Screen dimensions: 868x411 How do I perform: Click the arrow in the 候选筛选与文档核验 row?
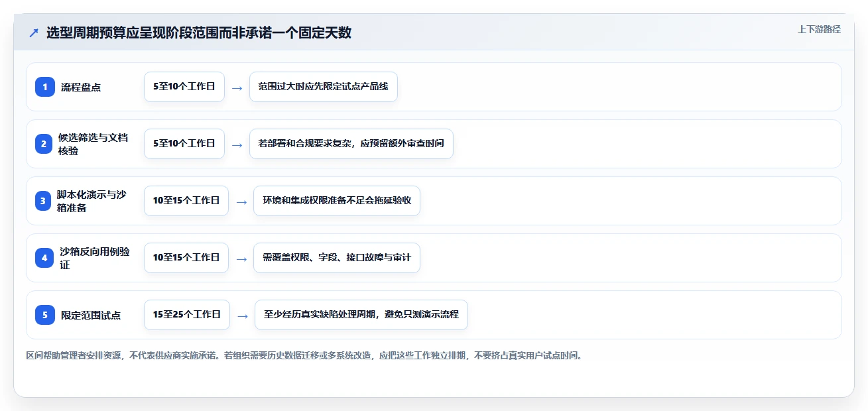237,145
